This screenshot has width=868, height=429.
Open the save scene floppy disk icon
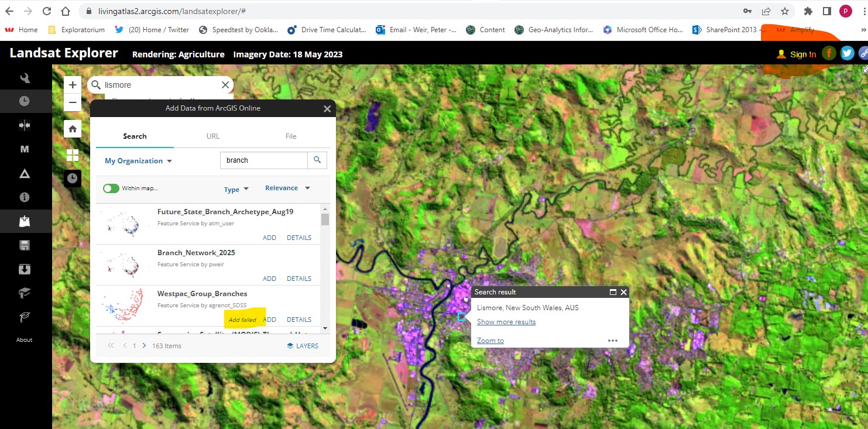24,245
